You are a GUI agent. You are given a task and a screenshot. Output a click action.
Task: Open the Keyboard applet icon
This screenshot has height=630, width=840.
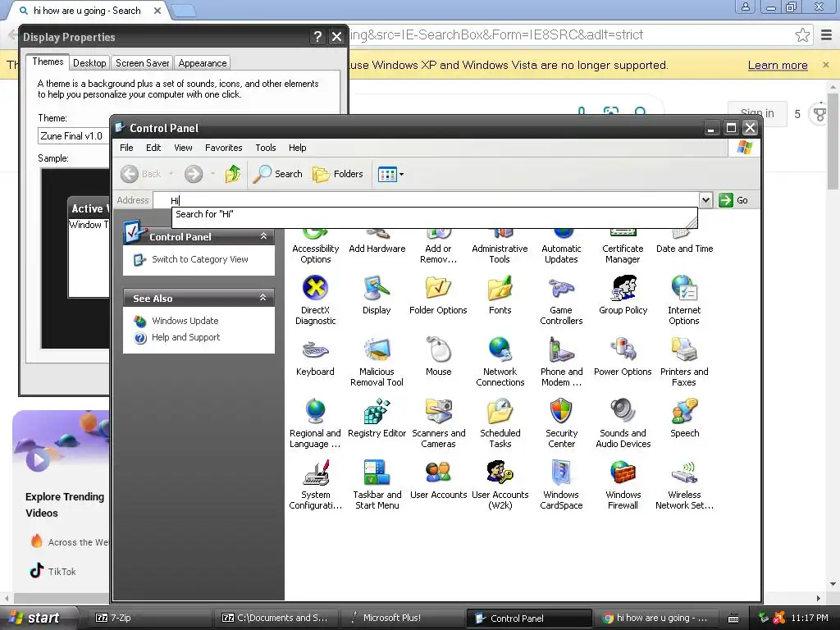click(x=315, y=349)
